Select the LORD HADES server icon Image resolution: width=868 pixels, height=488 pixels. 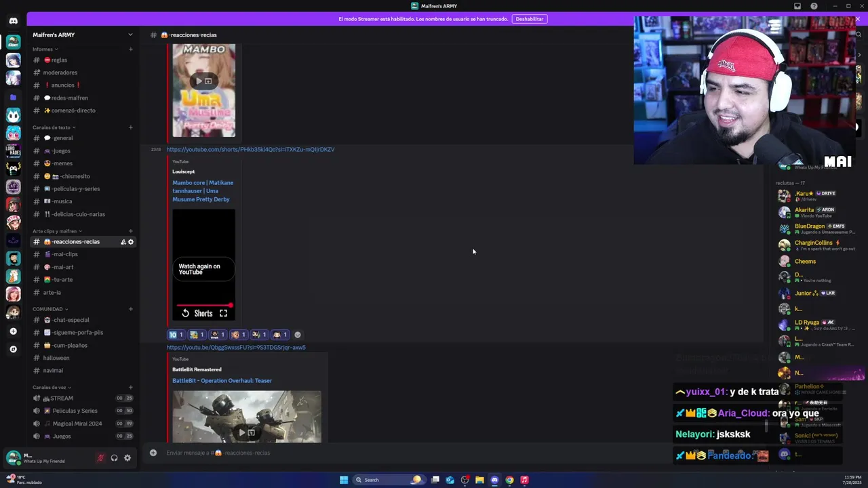point(13,151)
